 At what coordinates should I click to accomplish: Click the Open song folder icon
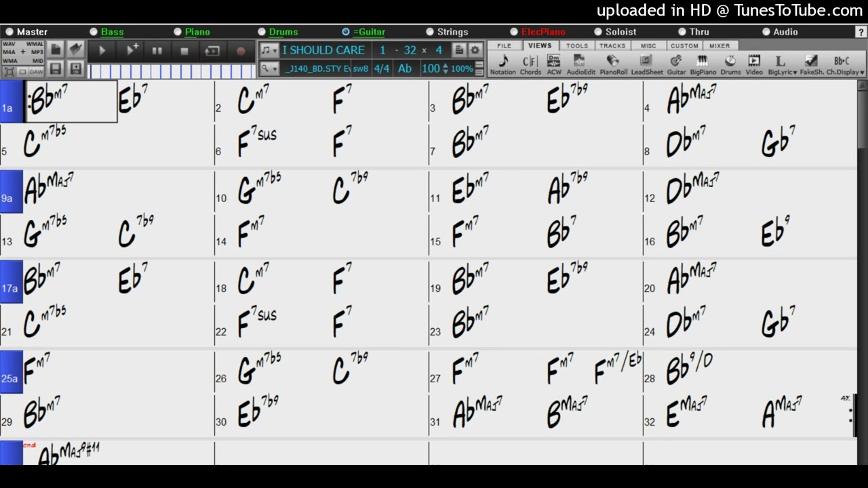pos(75,49)
